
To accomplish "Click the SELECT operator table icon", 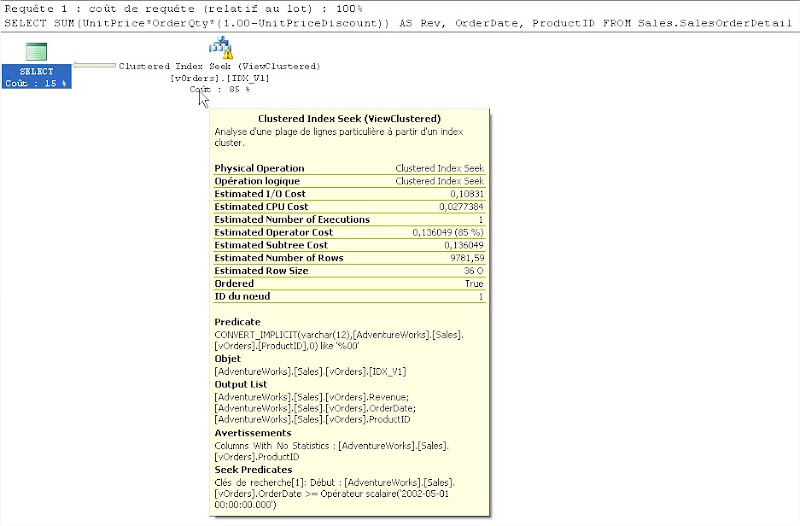I will tap(37, 51).
